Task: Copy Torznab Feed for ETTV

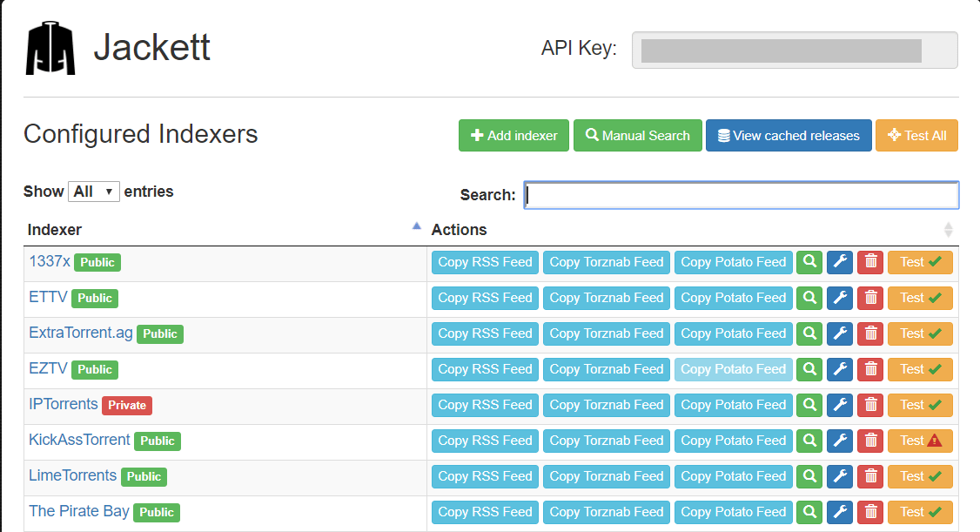Action: [x=607, y=298]
